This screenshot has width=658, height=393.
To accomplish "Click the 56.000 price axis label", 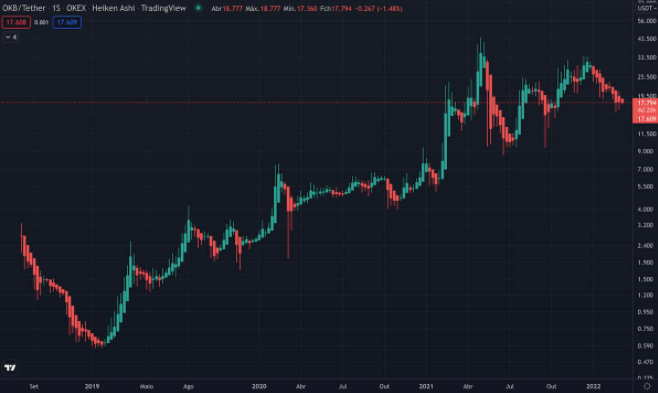I will [x=647, y=21].
